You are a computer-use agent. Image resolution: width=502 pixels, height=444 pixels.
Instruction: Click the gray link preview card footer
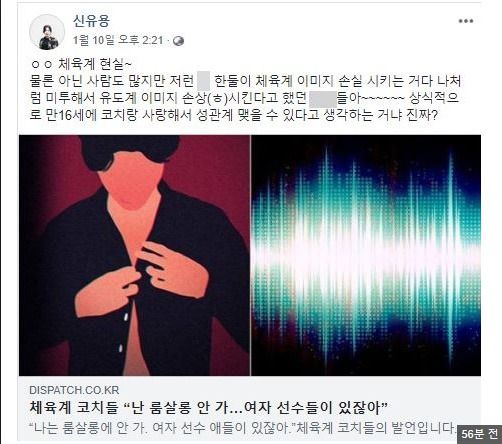(x=250, y=409)
